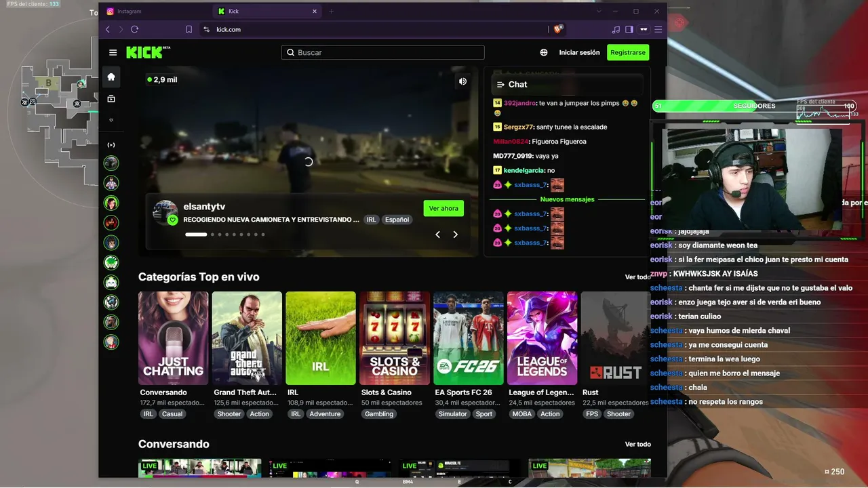Click the Español tag on featured stream
This screenshot has width=868, height=488.
[397, 220]
